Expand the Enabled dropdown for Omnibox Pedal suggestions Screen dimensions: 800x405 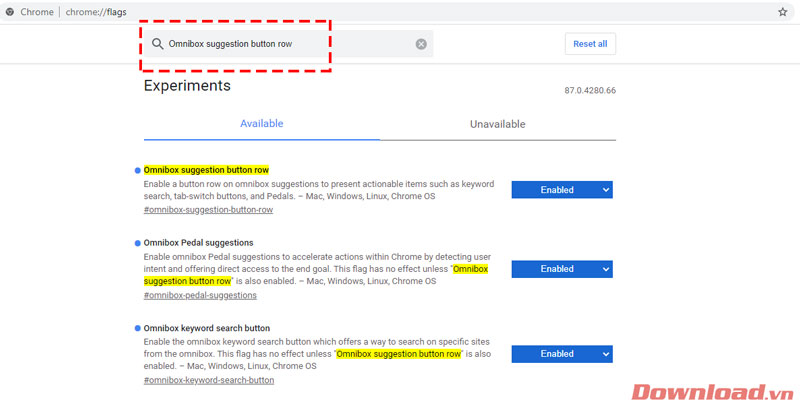561,269
